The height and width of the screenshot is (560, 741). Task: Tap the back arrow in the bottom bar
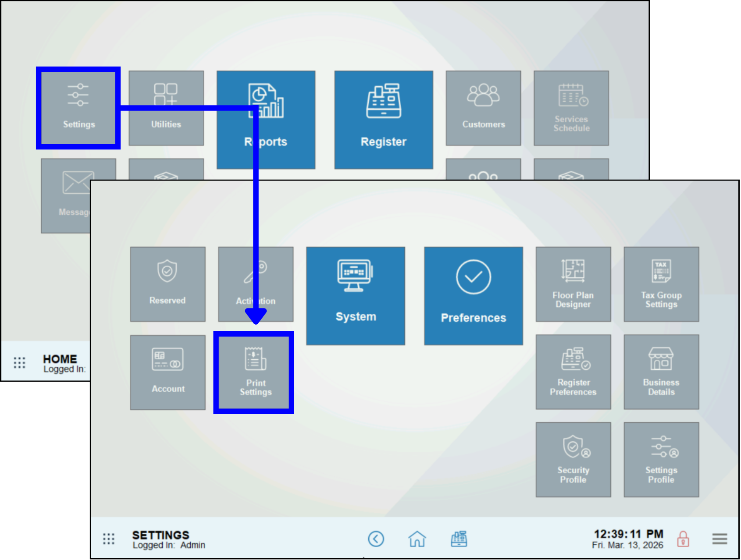click(376, 539)
